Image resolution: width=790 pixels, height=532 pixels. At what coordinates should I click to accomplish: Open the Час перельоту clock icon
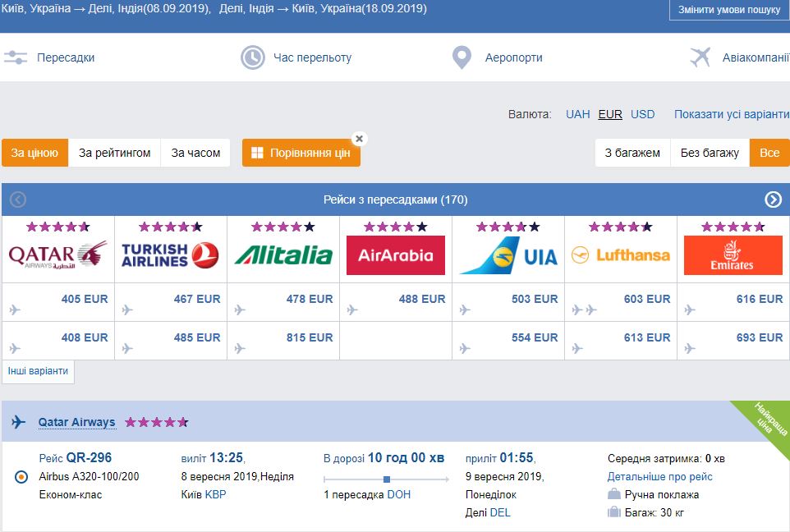(x=252, y=57)
